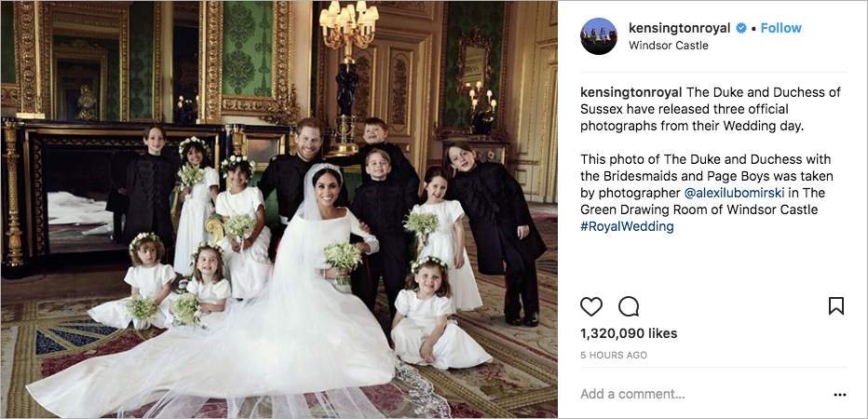868x419 pixels.
Task: Click the wedding group photo
Action: [279, 209]
